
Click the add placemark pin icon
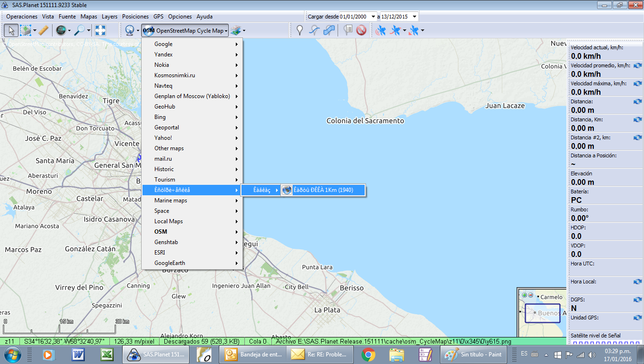pyautogui.click(x=299, y=30)
